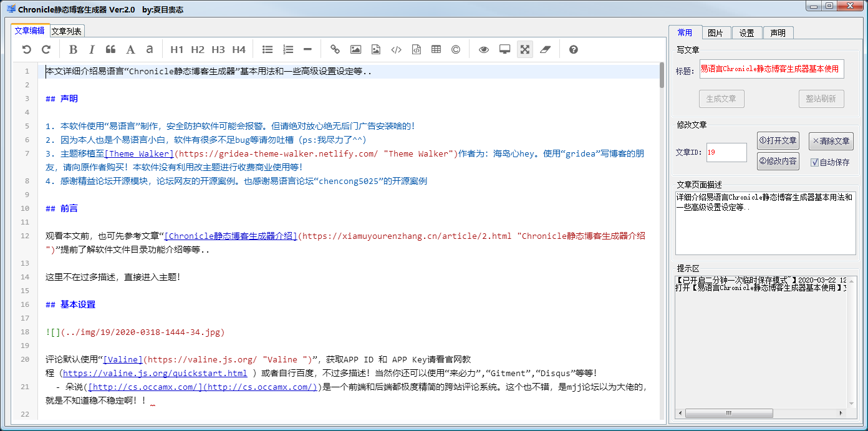The height and width of the screenshot is (431, 868).
Task: Insert a block quote using the quote icon
Action: 111,50
